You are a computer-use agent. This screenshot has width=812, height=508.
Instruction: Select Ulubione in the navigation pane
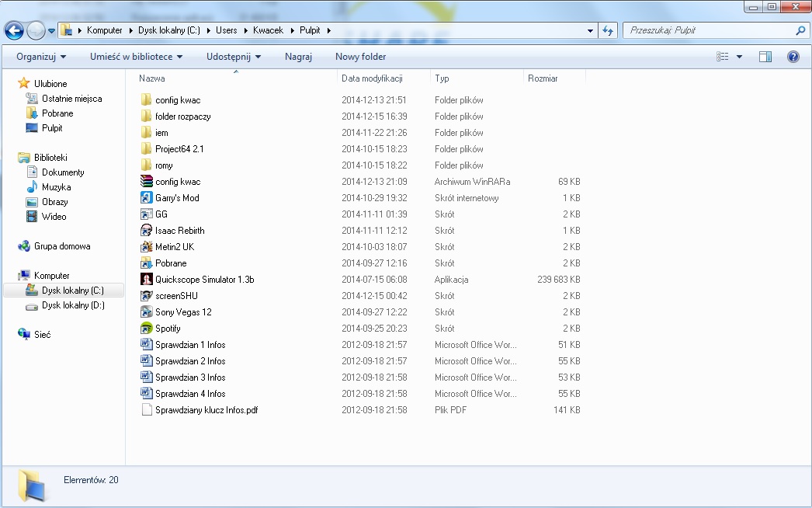50,83
